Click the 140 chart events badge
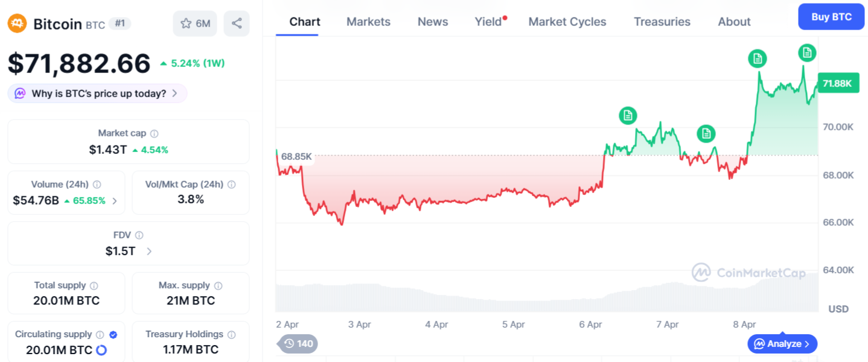 tap(297, 344)
